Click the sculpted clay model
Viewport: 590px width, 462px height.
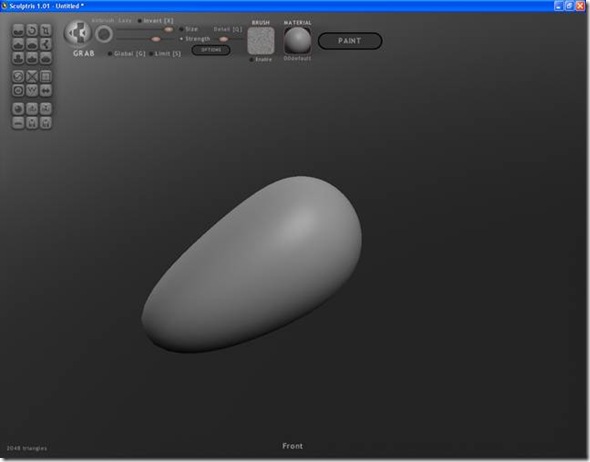pyautogui.click(x=251, y=265)
